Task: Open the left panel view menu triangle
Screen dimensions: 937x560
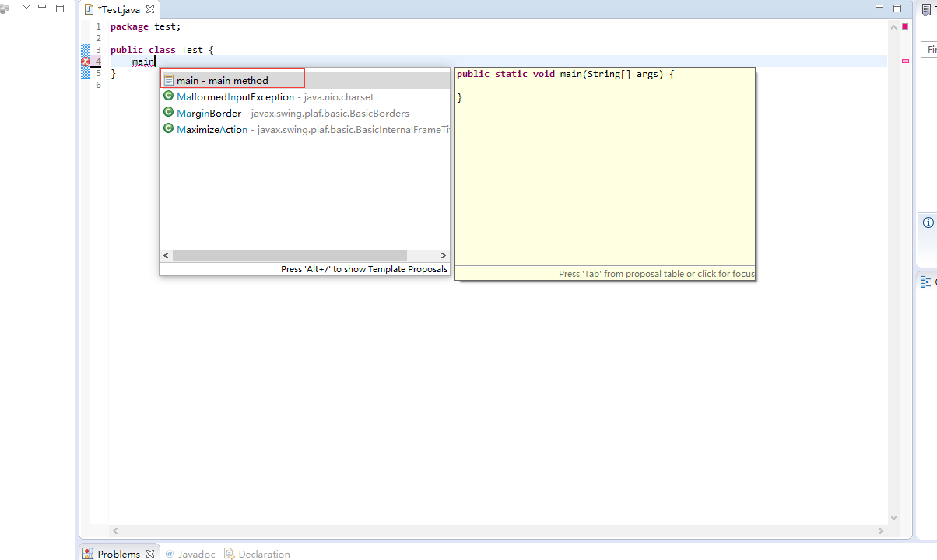Action: pyautogui.click(x=26, y=7)
